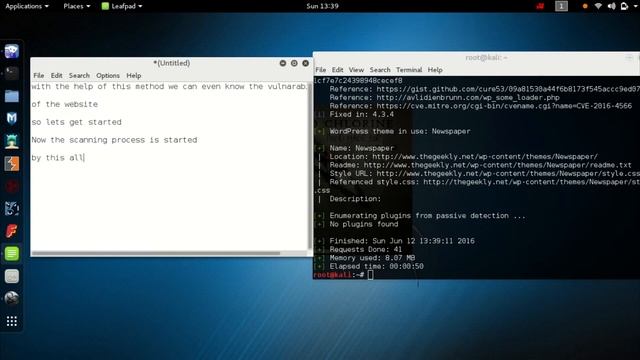The width and height of the screenshot is (640, 360).
Task: Click the cve.mitre.org CVE-2016-4566 URL
Action: (x=504, y=106)
